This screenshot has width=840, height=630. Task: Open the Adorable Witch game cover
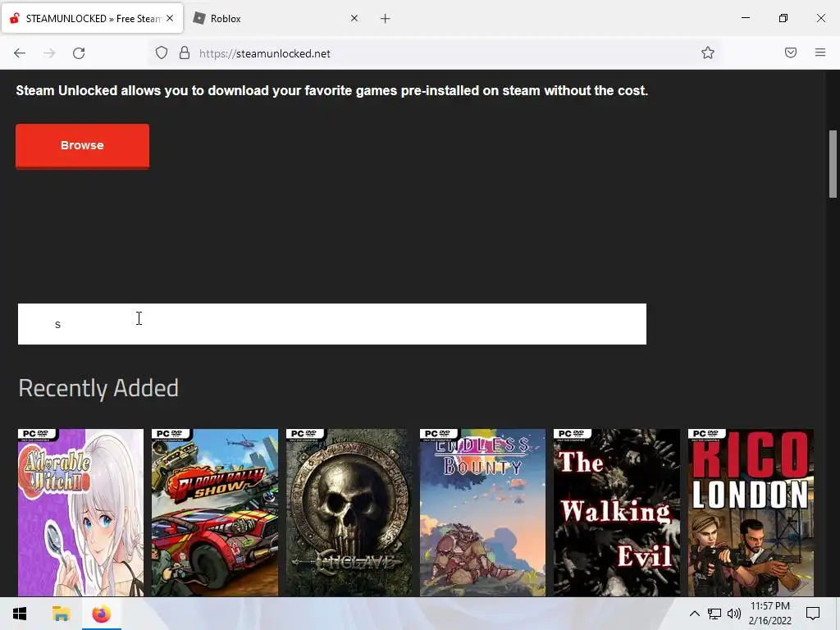click(x=81, y=512)
